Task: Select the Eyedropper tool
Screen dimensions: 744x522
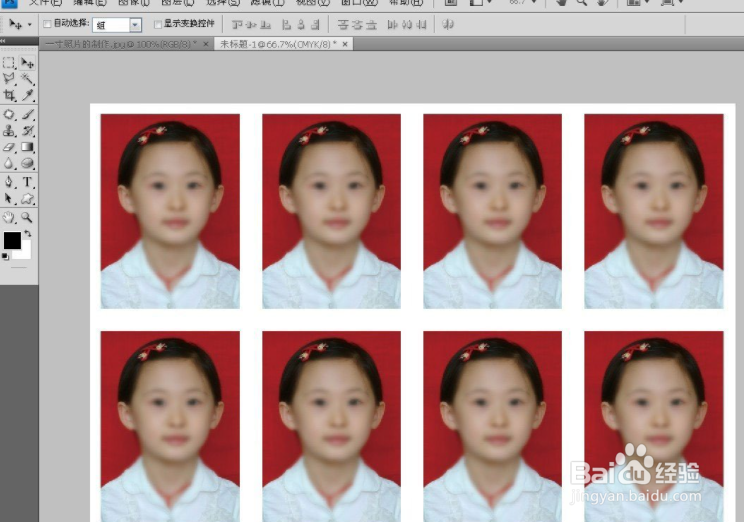Action: (x=28, y=95)
